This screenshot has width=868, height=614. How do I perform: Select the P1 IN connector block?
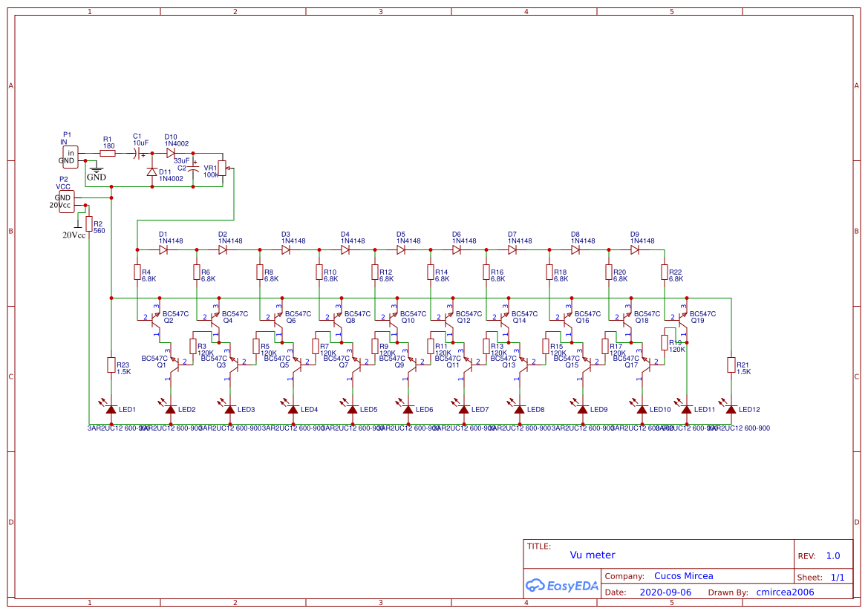click(x=70, y=156)
